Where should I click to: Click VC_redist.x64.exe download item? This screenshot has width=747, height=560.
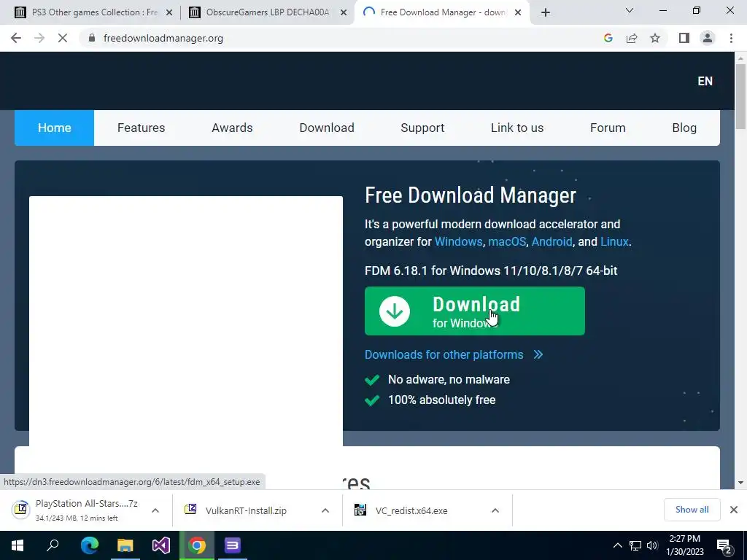point(411,510)
